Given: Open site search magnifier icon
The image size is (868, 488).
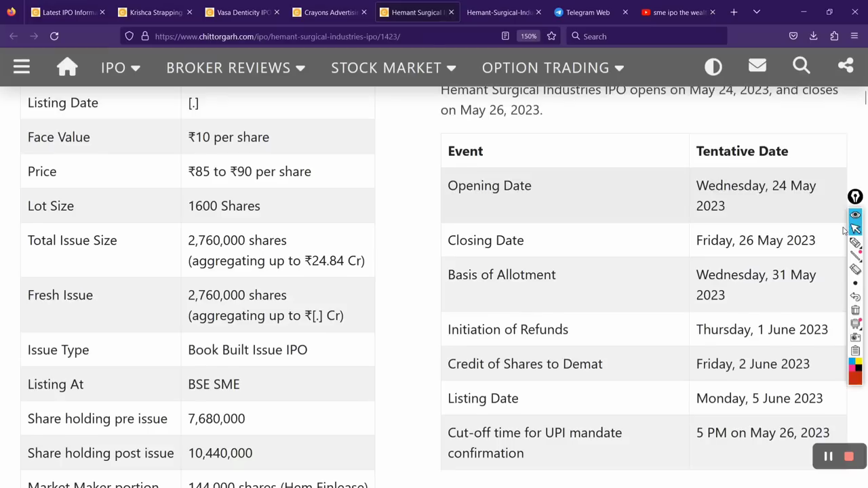Looking at the screenshot, I should [801, 66].
